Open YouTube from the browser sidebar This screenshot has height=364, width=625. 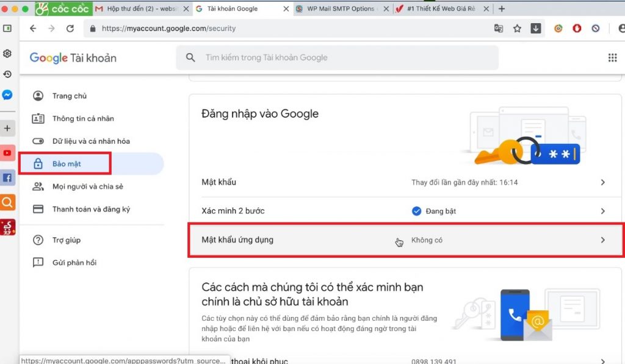7,153
